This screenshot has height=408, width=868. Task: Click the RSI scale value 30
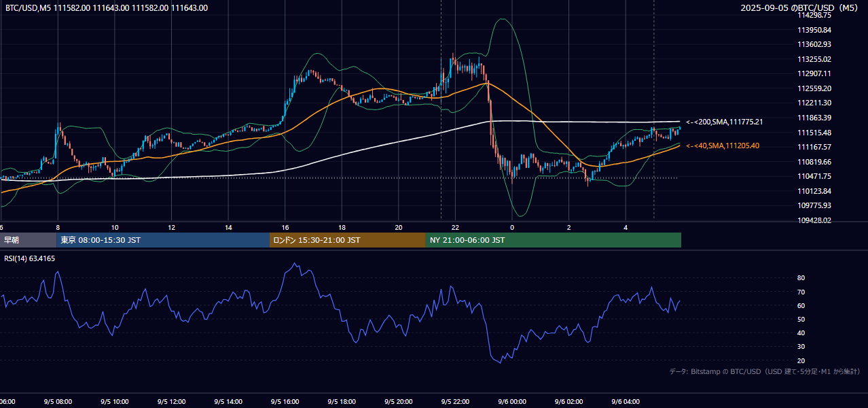coord(801,346)
